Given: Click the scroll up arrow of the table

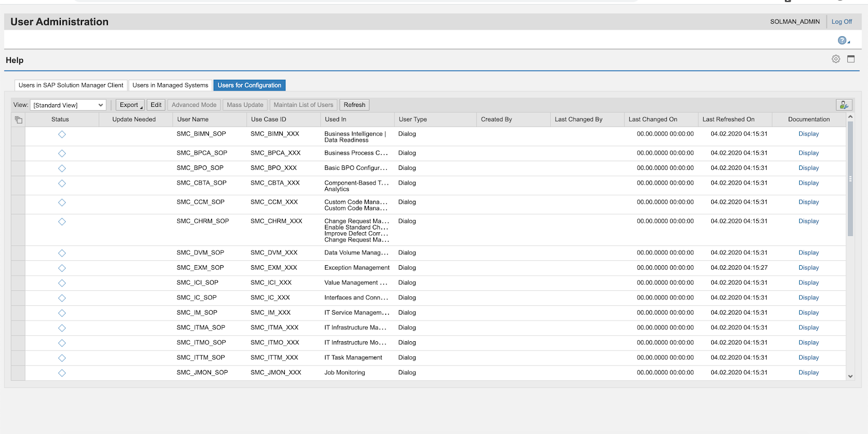Looking at the screenshot, I should click(x=850, y=117).
